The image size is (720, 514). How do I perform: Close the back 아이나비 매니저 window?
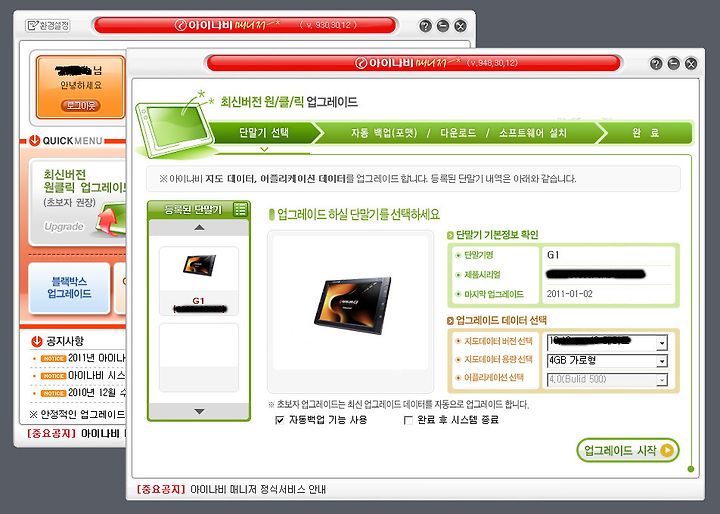pyautogui.click(x=461, y=26)
